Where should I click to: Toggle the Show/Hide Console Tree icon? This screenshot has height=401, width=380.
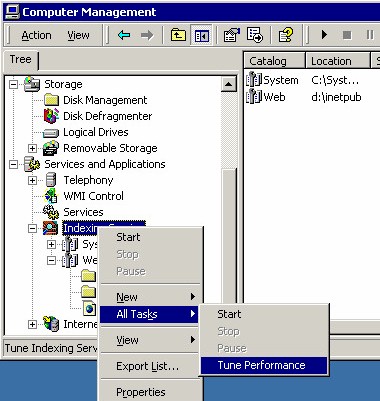[201, 35]
